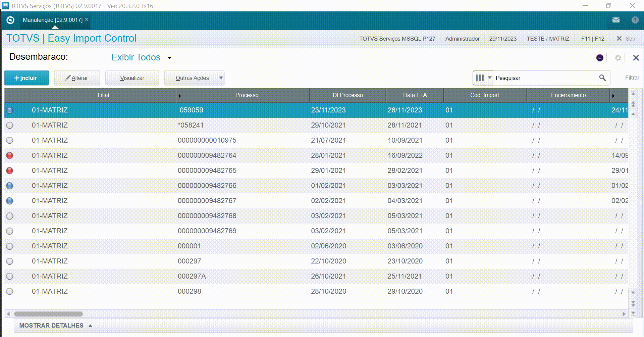Image resolution: width=644 pixels, height=337 pixels.
Task: Click the Alterar button
Action: pyautogui.click(x=77, y=78)
